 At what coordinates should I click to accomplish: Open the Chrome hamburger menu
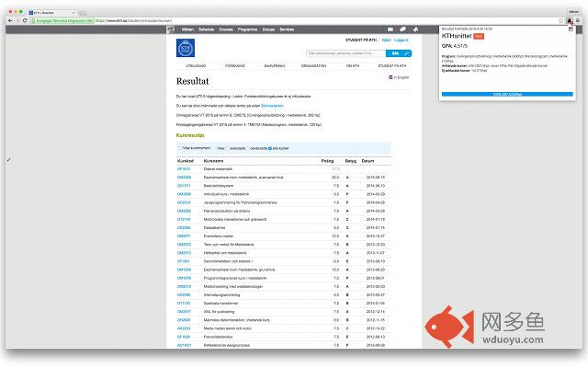(578, 20)
